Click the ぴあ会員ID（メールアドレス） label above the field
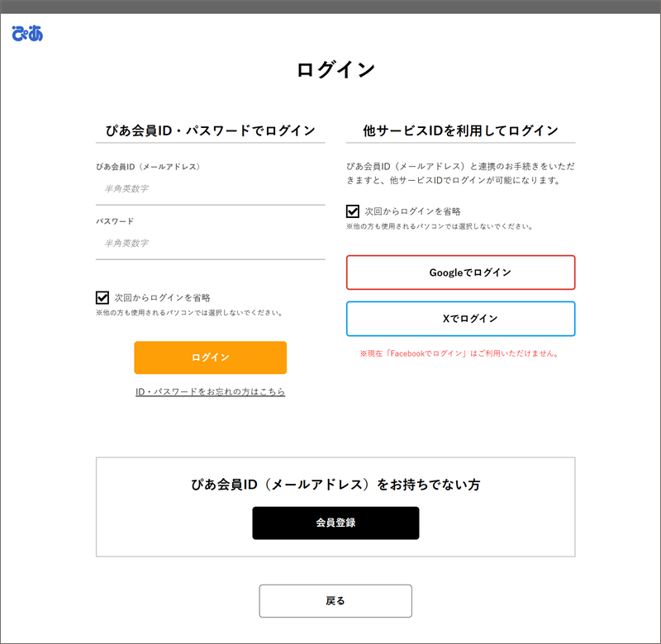The image size is (661, 644). [x=148, y=167]
